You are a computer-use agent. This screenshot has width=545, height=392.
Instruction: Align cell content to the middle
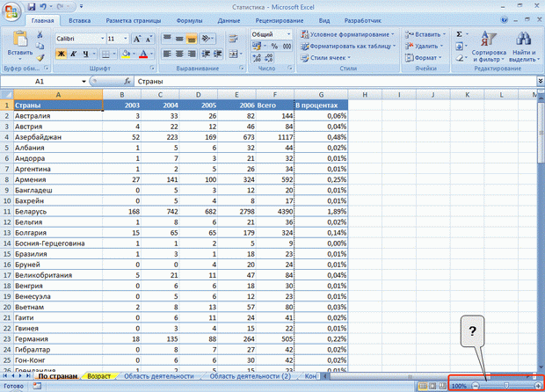pos(179,38)
